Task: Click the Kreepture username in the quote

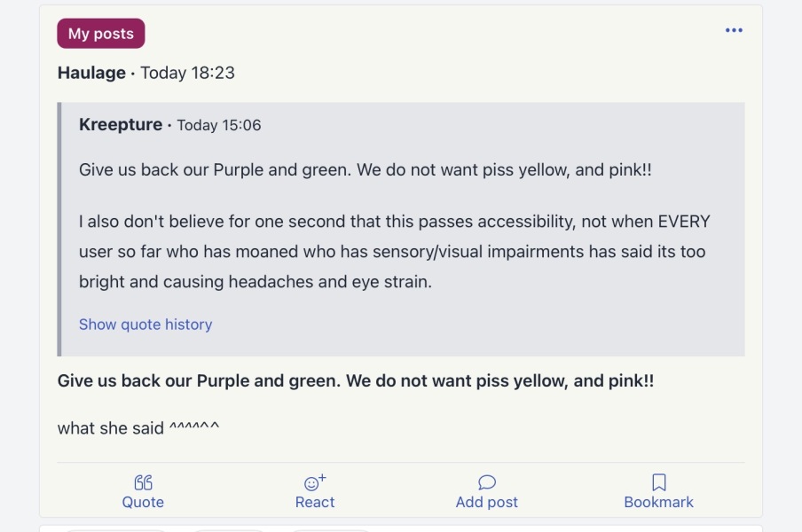Action: click(x=121, y=124)
